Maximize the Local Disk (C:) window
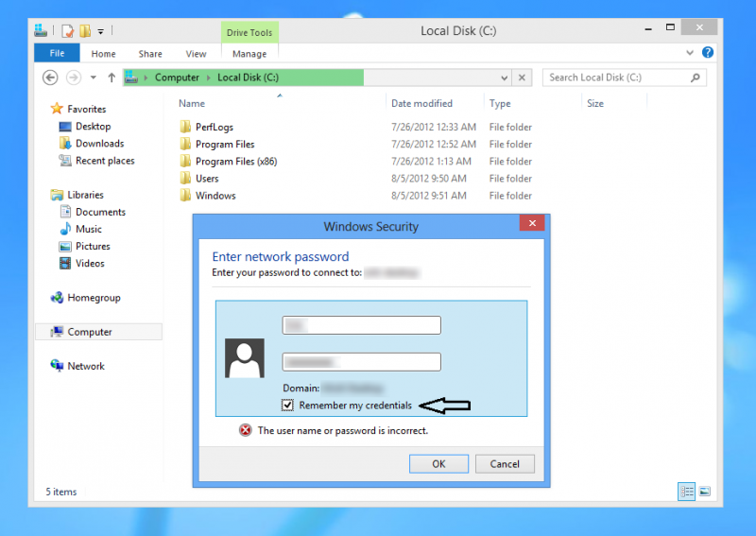The width and height of the screenshot is (756, 536). pos(670,27)
